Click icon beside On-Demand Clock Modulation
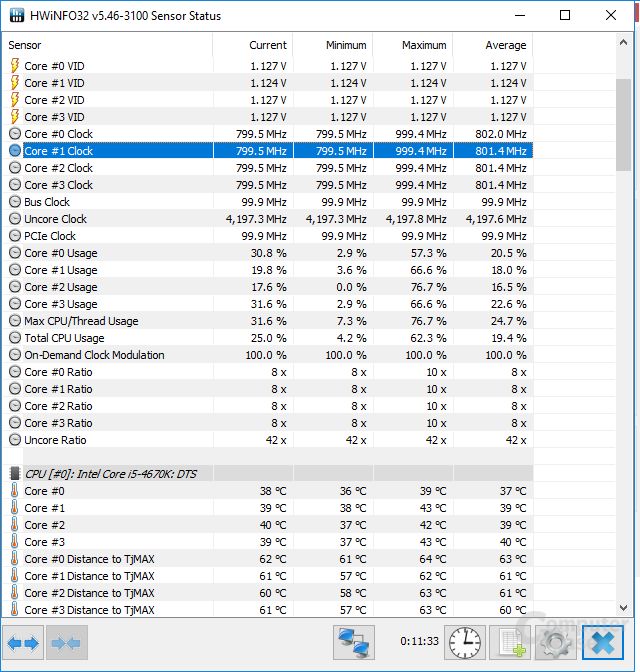Viewport: 640px width, 672px height. (x=15, y=355)
